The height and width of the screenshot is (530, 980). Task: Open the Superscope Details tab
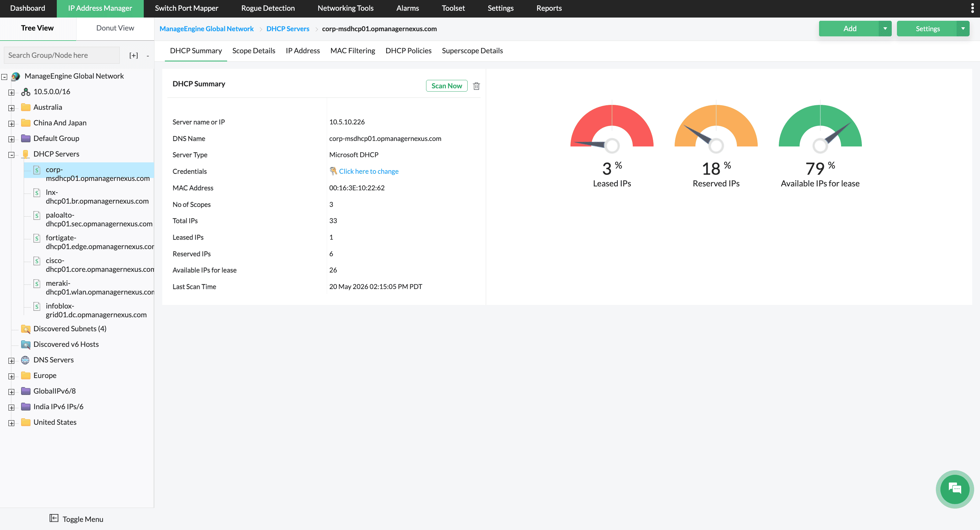pyautogui.click(x=472, y=51)
